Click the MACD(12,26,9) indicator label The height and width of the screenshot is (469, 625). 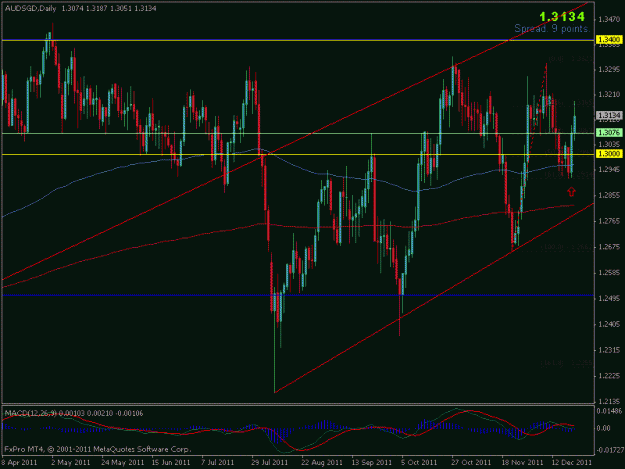[x=31, y=414]
